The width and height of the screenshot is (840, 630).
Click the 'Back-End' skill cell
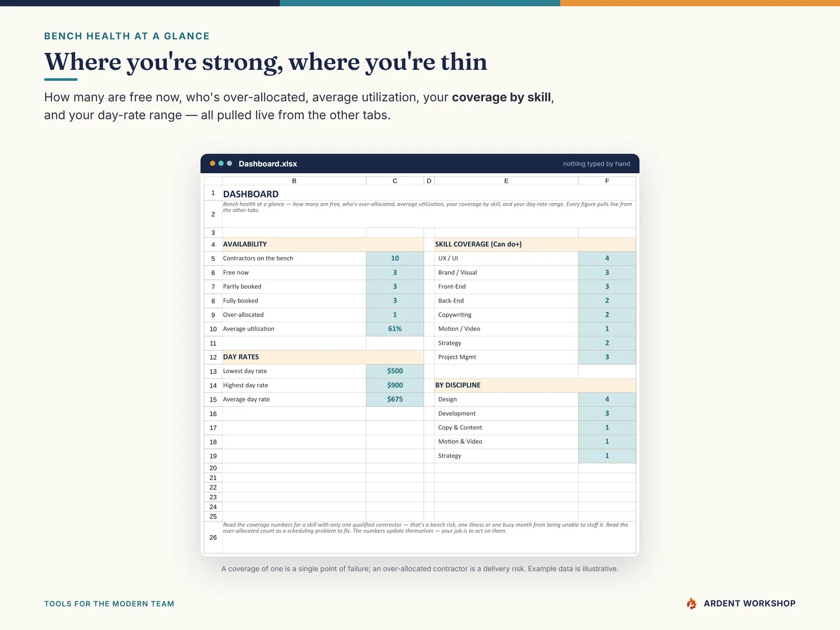506,301
